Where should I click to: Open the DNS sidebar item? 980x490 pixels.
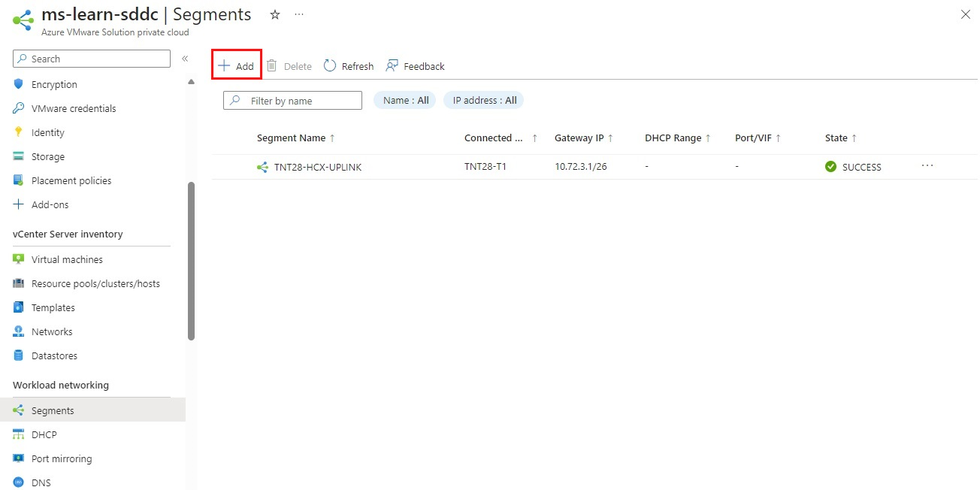click(x=41, y=482)
